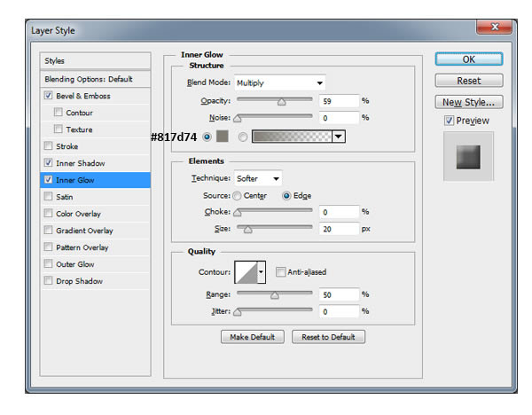Enable the Outer Glow checkbox

pos(48,263)
